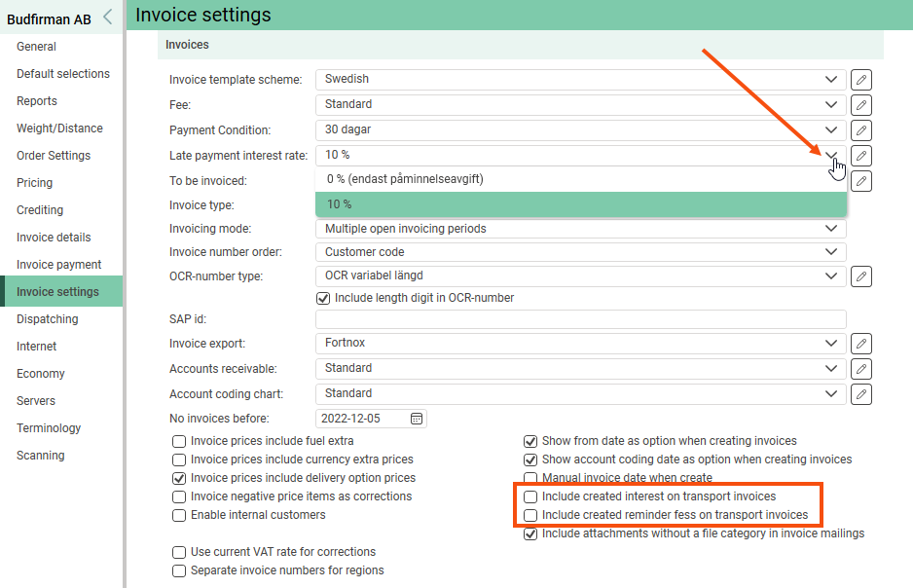Navigate to Dispatching in the sidebar
This screenshot has height=588, width=913.
coord(47,319)
